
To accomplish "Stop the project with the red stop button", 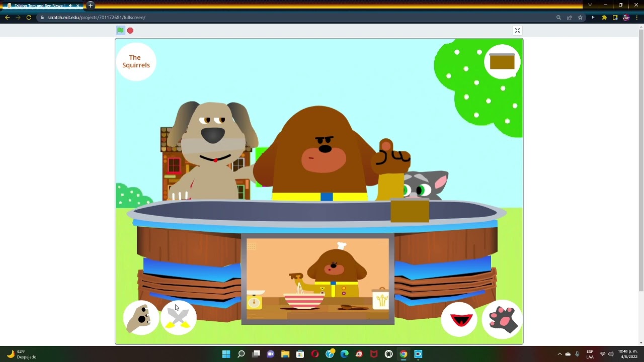I will click(x=130, y=31).
